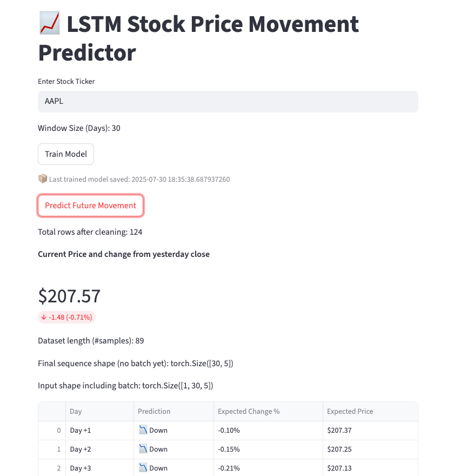Click the $207.57 current price value
454x476 pixels.
coord(69,296)
